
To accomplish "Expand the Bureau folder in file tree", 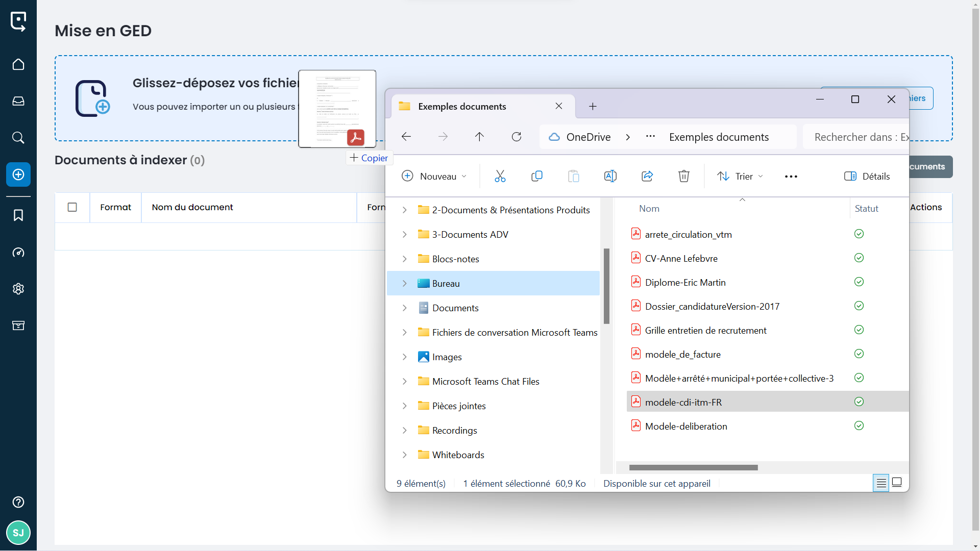I will (405, 283).
